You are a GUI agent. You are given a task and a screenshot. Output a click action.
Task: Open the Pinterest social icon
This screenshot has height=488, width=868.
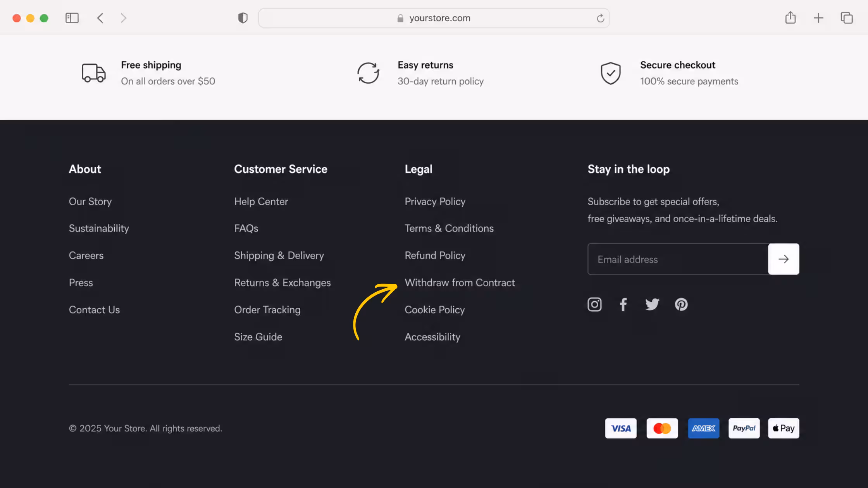click(681, 304)
